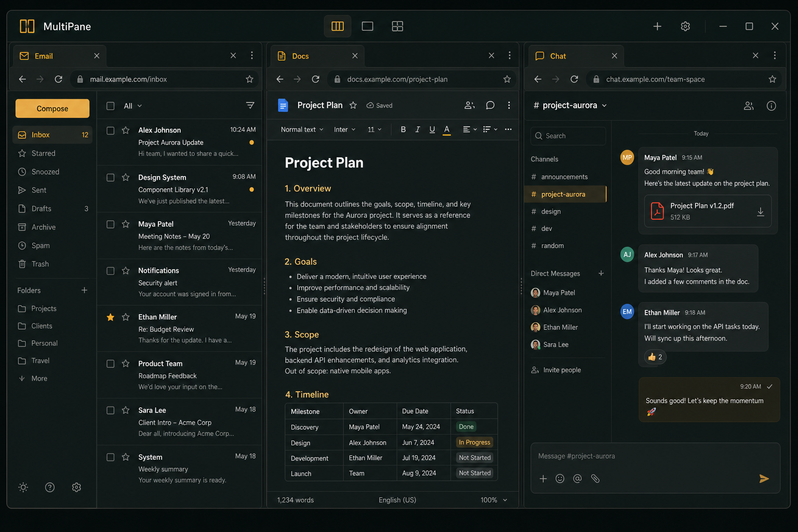Viewport: 798px width, 532px height.
Task: Open the Inter font dropdown
Action: (x=344, y=129)
